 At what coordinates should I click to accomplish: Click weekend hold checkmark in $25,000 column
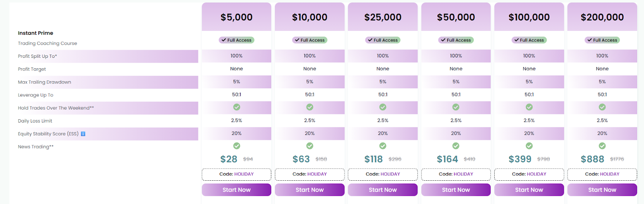[383, 107]
